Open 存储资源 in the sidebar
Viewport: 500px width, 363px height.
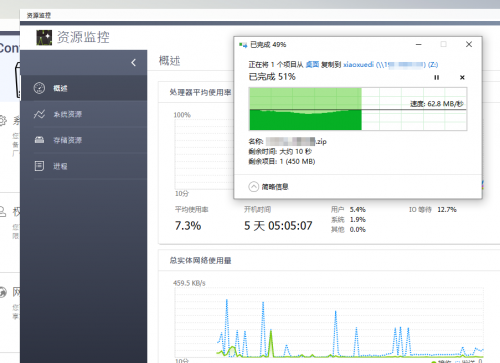[x=83, y=140]
